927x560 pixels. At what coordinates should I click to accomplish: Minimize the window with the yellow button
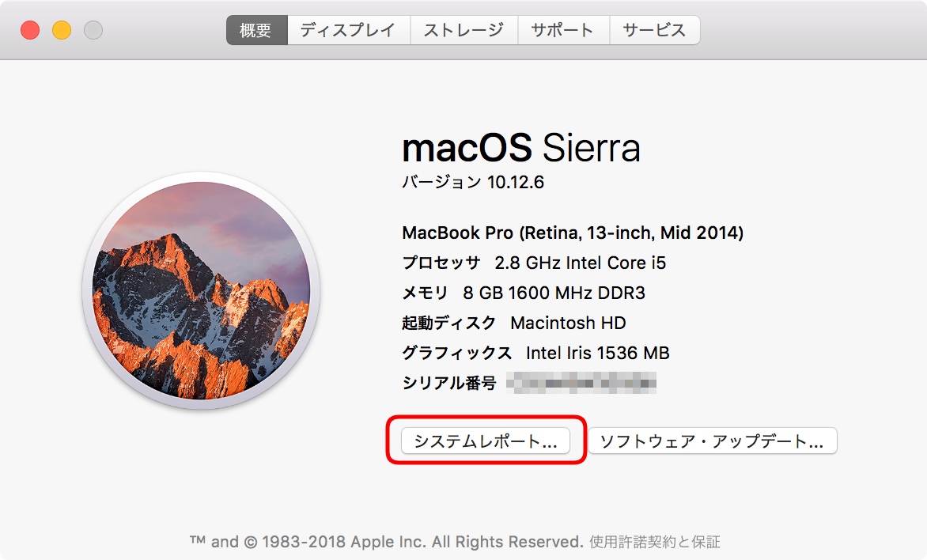pyautogui.click(x=62, y=31)
